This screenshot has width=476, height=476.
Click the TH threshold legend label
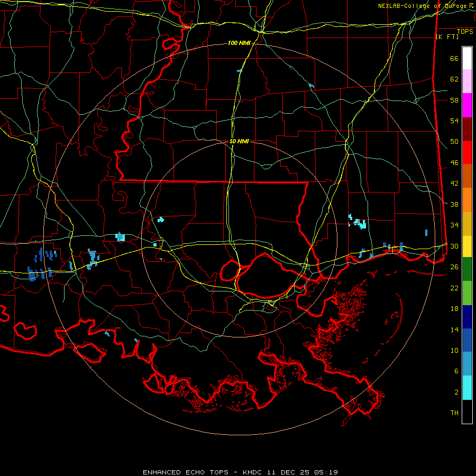point(454,413)
